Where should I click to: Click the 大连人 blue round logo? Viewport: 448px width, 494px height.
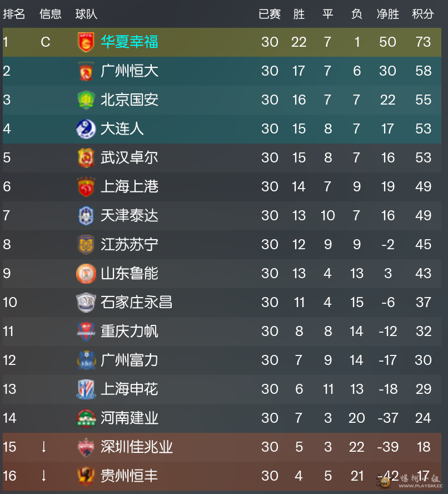(x=86, y=129)
